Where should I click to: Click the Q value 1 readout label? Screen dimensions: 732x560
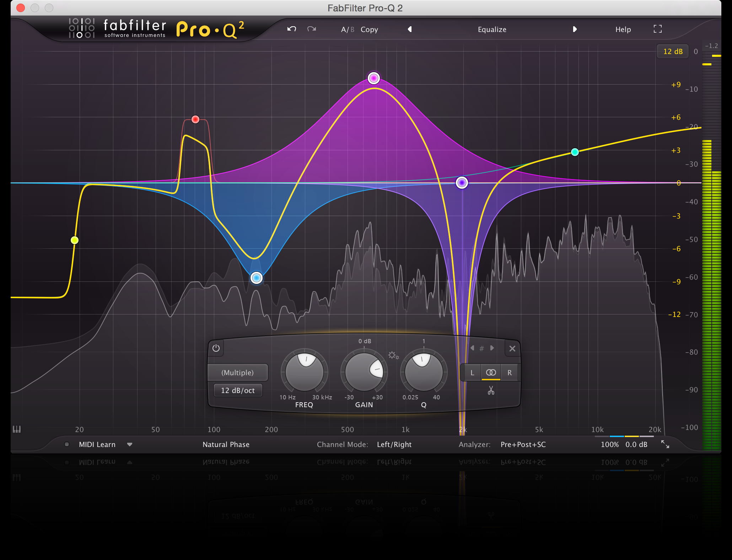point(424,341)
